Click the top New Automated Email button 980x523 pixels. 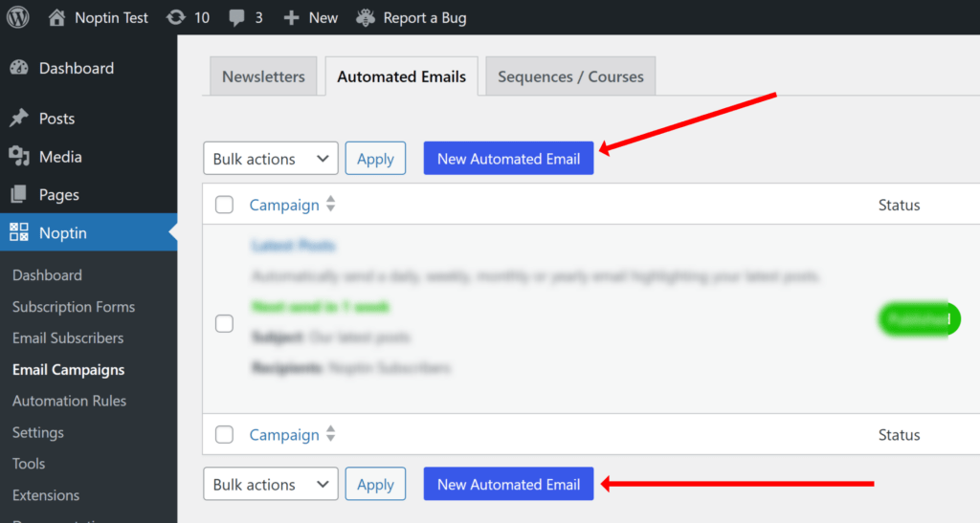click(508, 159)
